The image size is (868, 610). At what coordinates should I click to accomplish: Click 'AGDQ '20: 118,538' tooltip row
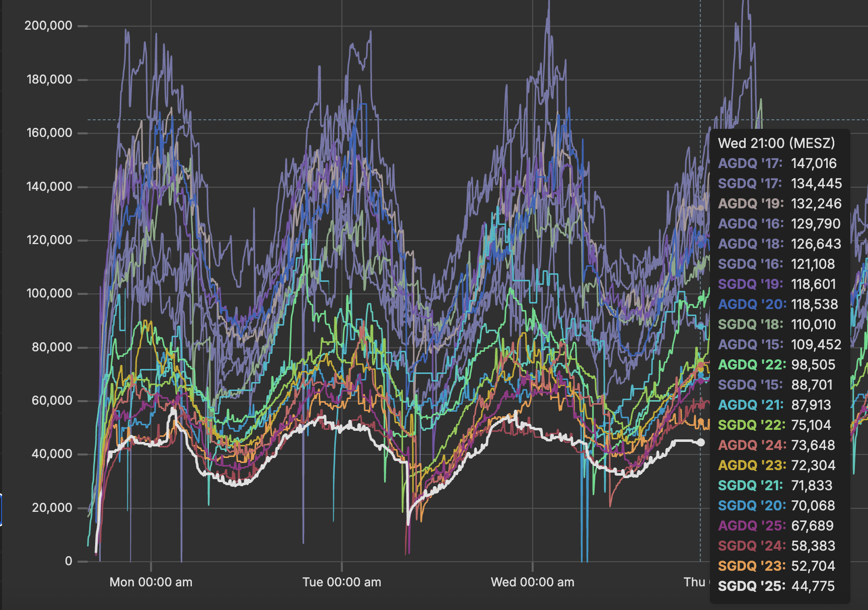click(778, 304)
